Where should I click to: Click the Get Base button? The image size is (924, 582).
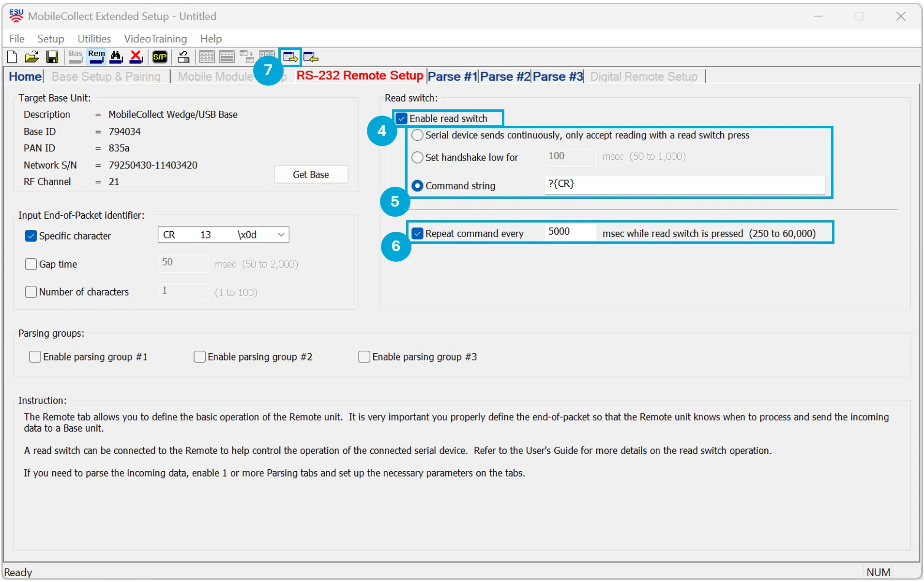point(311,175)
